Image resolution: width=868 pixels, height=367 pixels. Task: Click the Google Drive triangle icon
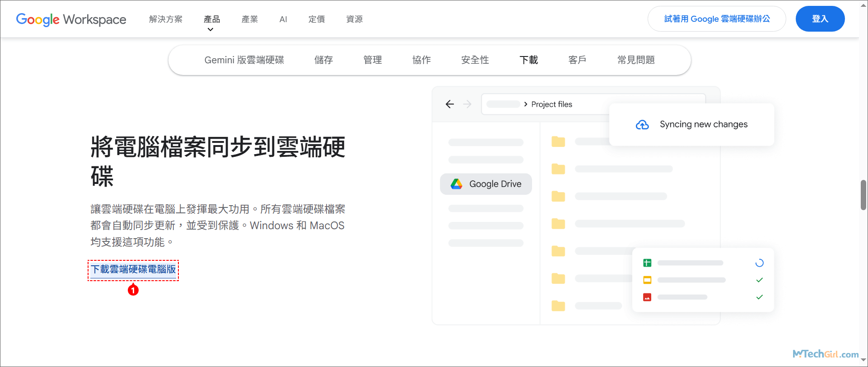click(x=457, y=184)
